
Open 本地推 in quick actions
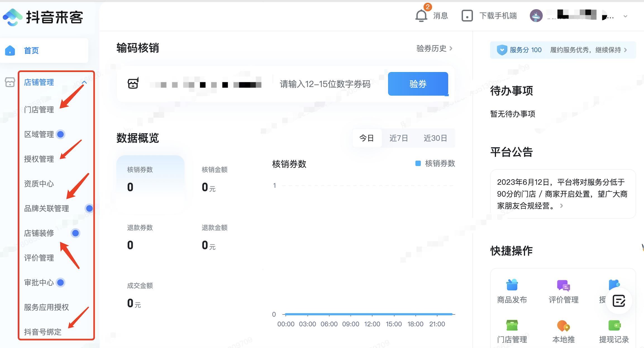[563, 326]
